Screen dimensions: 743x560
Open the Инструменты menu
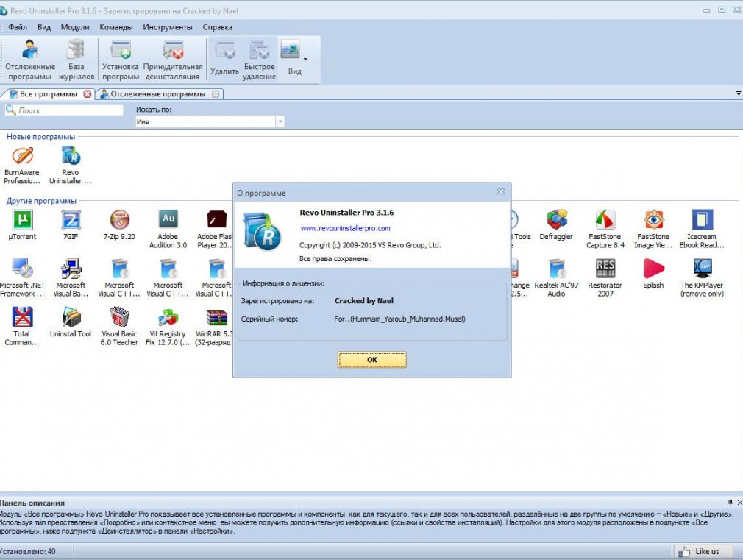(x=168, y=27)
